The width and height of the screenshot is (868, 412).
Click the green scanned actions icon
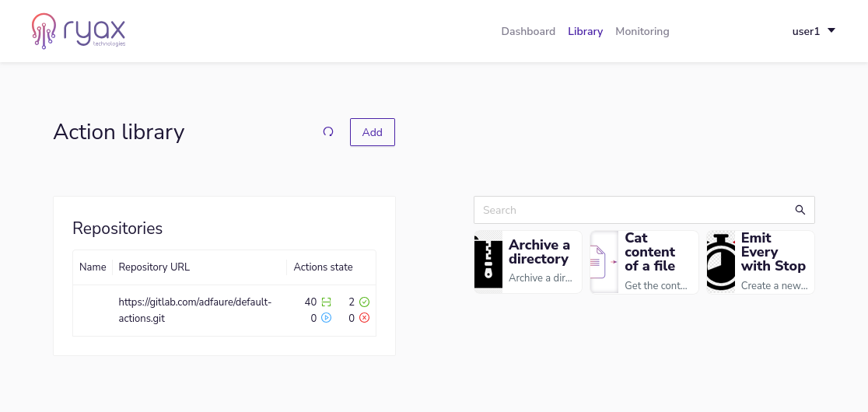pyautogui.click(x=327, y=302)
